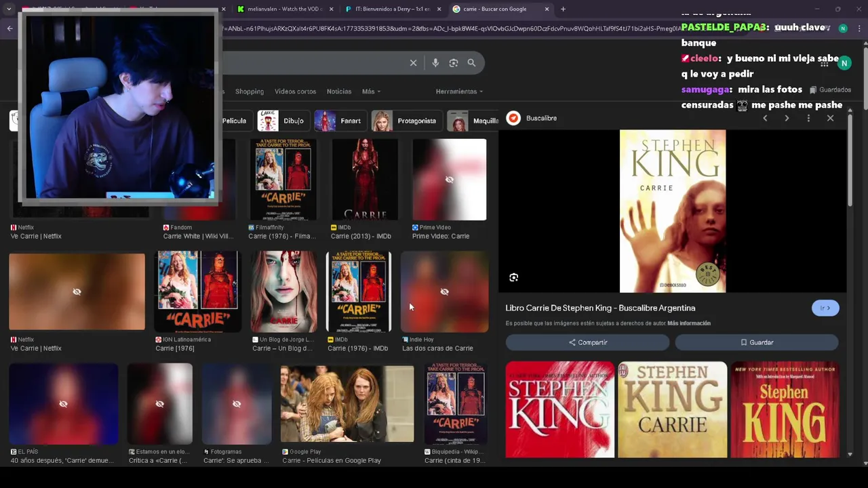868x488 pixels.
Task: Go to previous image in preview panel
Action: coord(765,118)
